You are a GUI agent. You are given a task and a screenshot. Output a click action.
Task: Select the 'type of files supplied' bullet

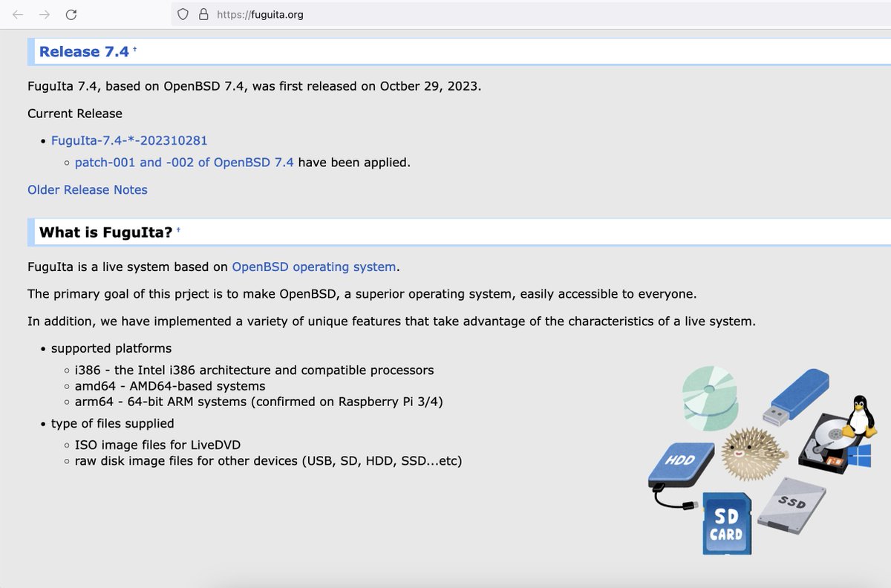113,423
